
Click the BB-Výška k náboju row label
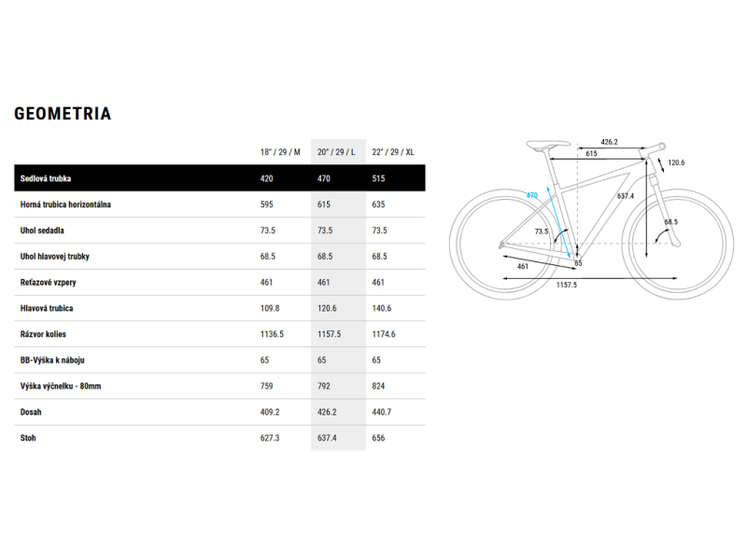(52, 360)
